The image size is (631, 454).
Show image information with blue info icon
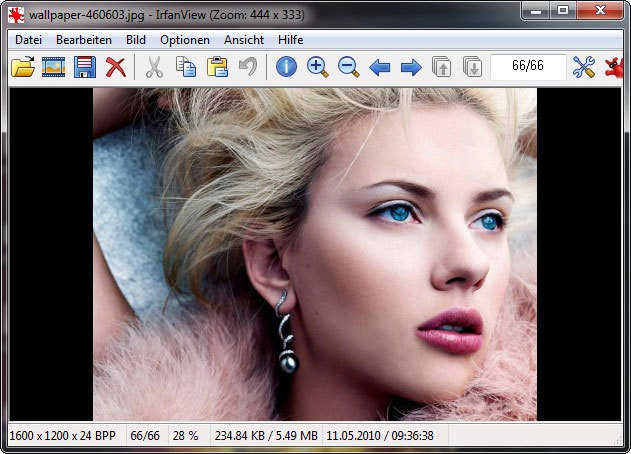click(286, 68)
